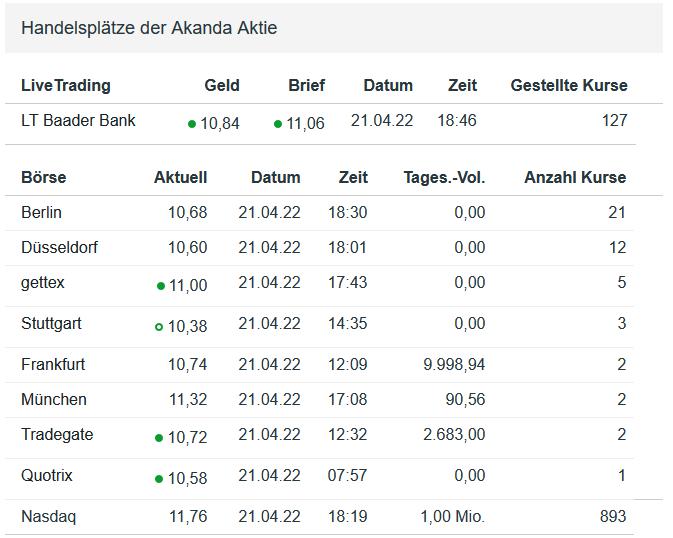The image size is (673, 538).
Task: Click green dot beside Tradegate price
Action: tap(159, 438)
